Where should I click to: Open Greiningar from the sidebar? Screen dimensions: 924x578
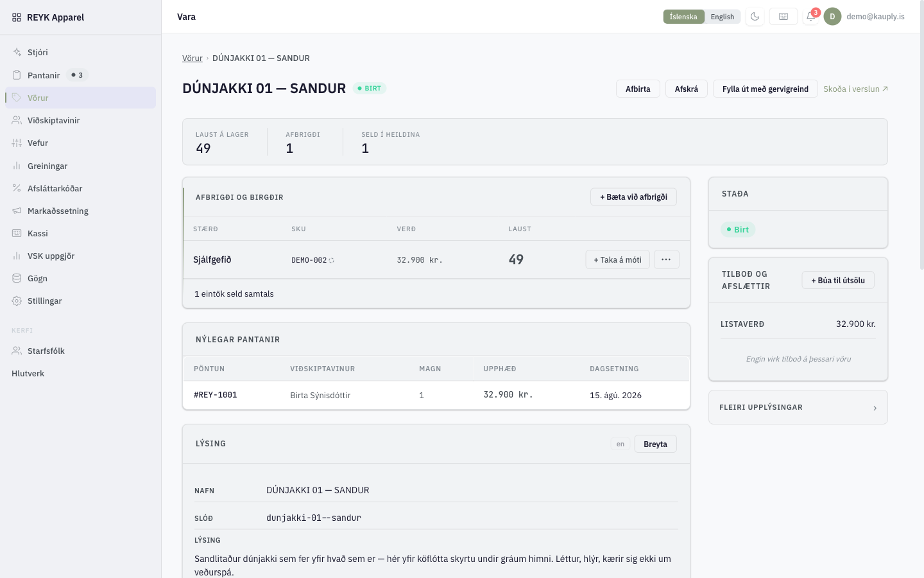[80, 166]
